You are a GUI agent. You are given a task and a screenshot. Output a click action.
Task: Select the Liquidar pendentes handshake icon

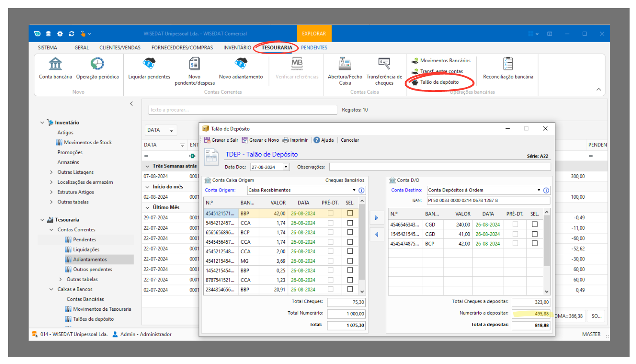click(149, 64)
